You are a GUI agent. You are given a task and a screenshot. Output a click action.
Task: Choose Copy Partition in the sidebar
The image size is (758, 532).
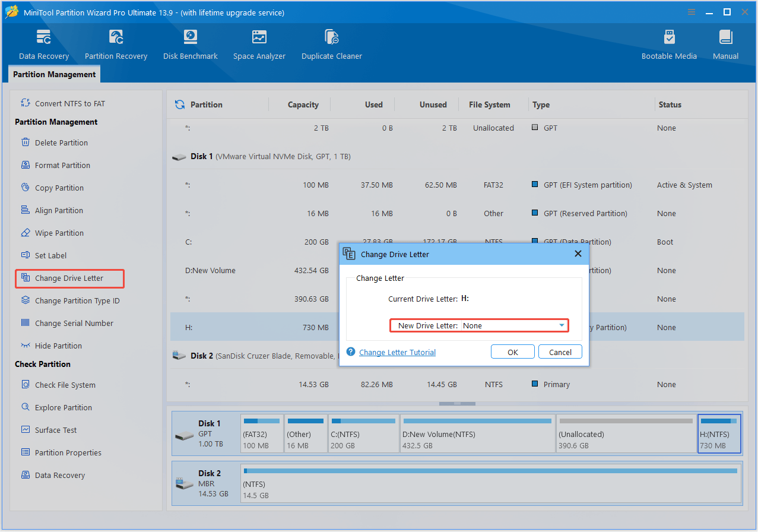pos(52,188)
